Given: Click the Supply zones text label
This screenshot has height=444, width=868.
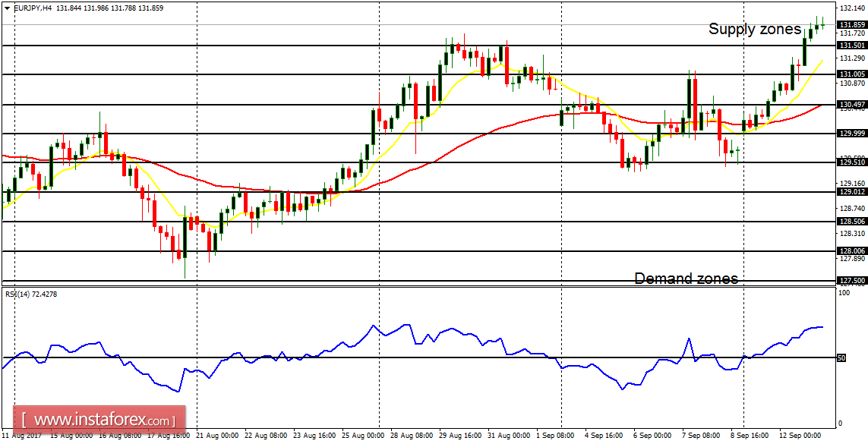Looking at the screenshot, I should (x=755, y=30).
